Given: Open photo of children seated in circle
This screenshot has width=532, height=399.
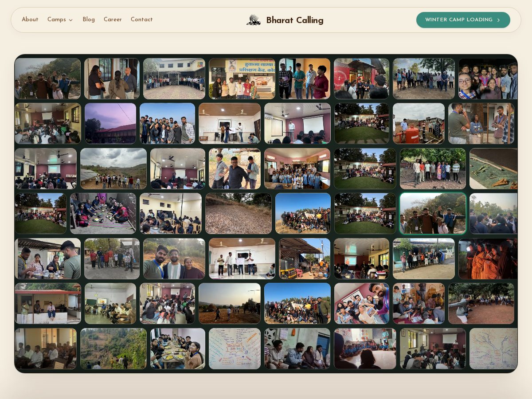Looking at the screenshot, I should pos(365,348).
